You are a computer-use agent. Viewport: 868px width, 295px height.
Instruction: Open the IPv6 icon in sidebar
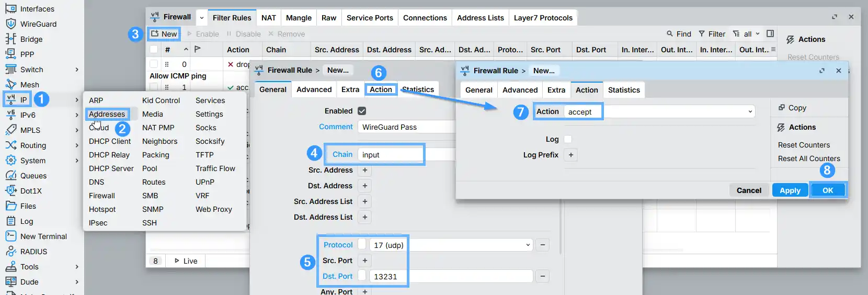tap(10, 115)
